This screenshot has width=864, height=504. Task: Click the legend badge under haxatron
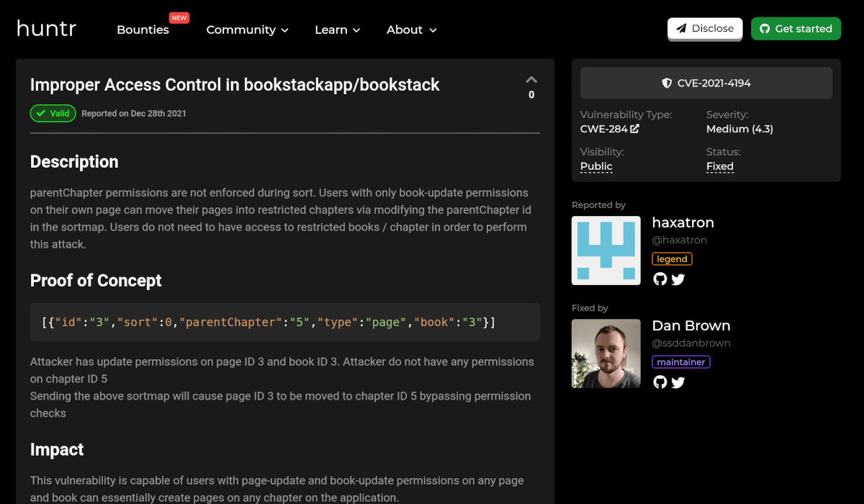(x=672, y=259)
